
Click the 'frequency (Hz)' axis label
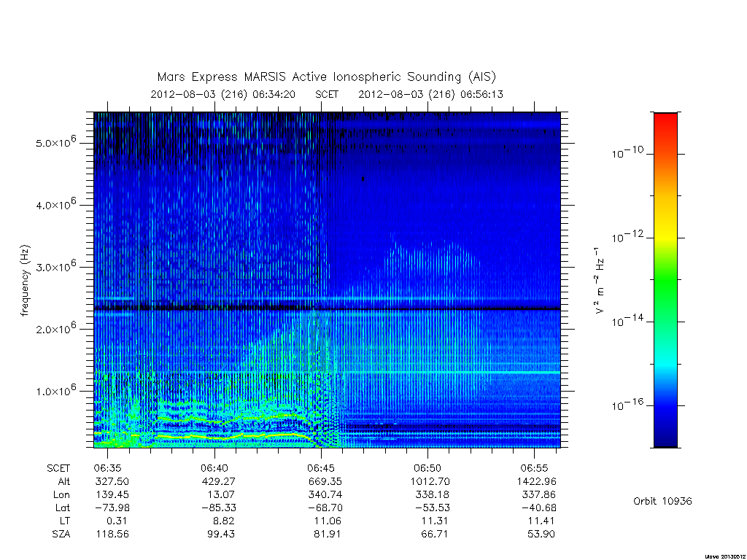click(25, 281)
